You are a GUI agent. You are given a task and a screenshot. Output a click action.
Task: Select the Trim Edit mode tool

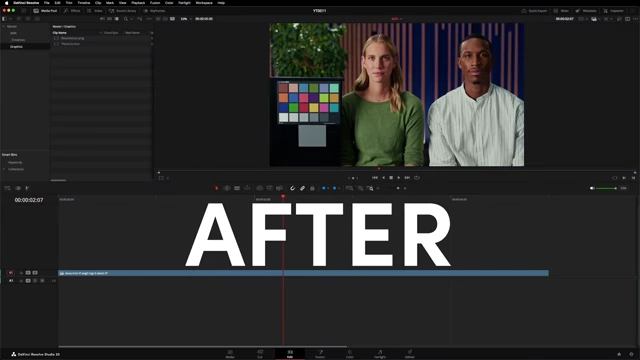click(x=227, y=188)
